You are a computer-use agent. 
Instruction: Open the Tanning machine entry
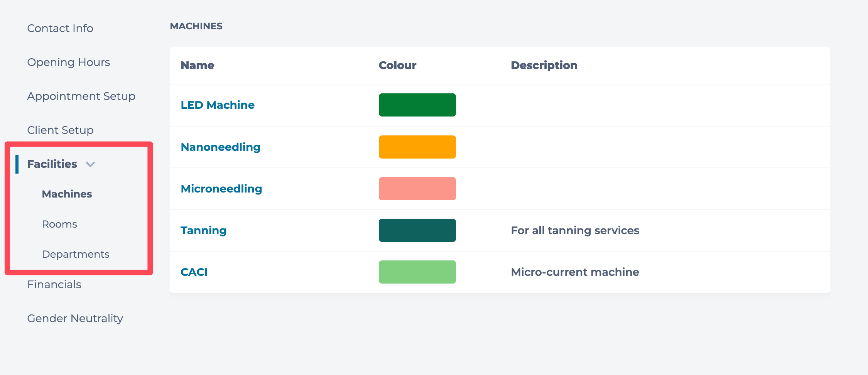coord(203,230)
